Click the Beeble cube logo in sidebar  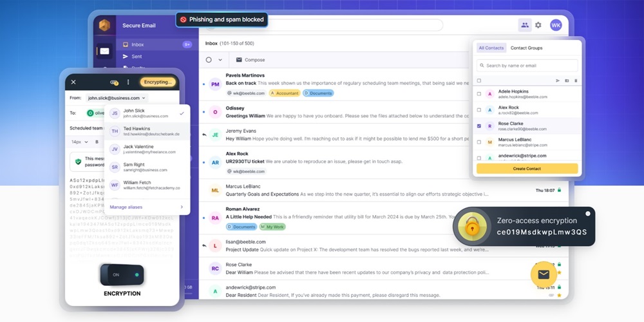click(x=104, y=25)
